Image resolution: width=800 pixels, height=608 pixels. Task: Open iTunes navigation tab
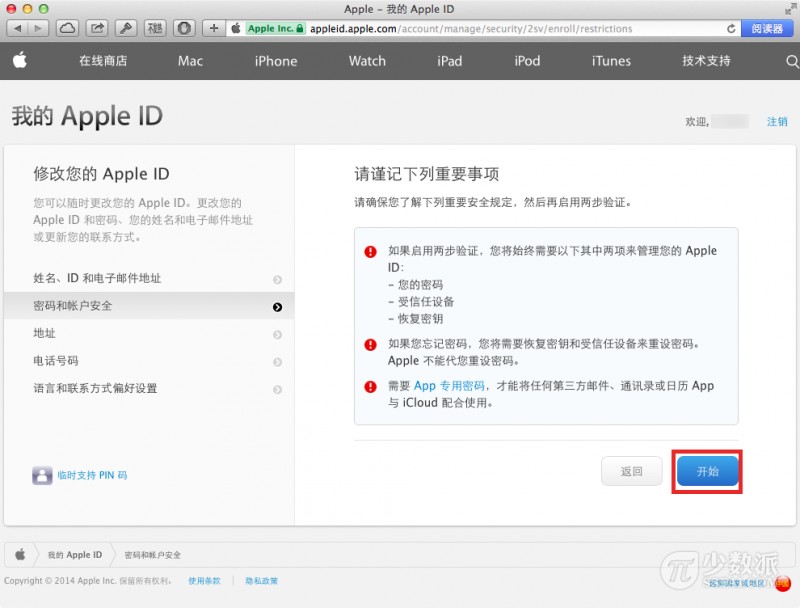(x=611, y=61)
